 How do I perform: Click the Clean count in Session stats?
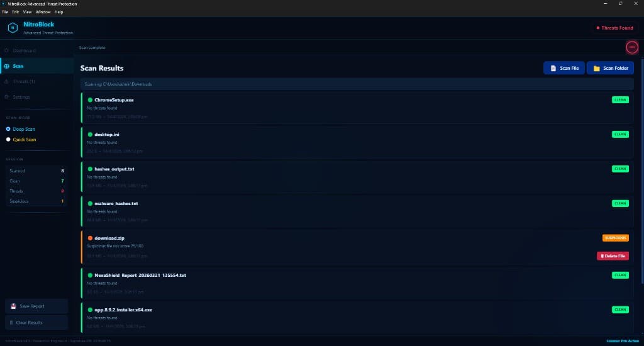tap(62, 181)
